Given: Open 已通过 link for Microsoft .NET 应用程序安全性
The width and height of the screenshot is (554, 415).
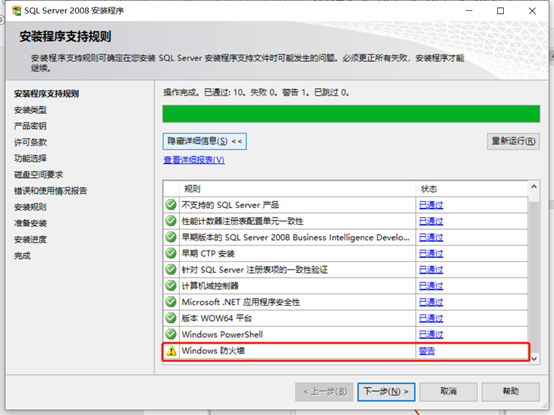Looking at the screenshot, I should tap(431, 302).
